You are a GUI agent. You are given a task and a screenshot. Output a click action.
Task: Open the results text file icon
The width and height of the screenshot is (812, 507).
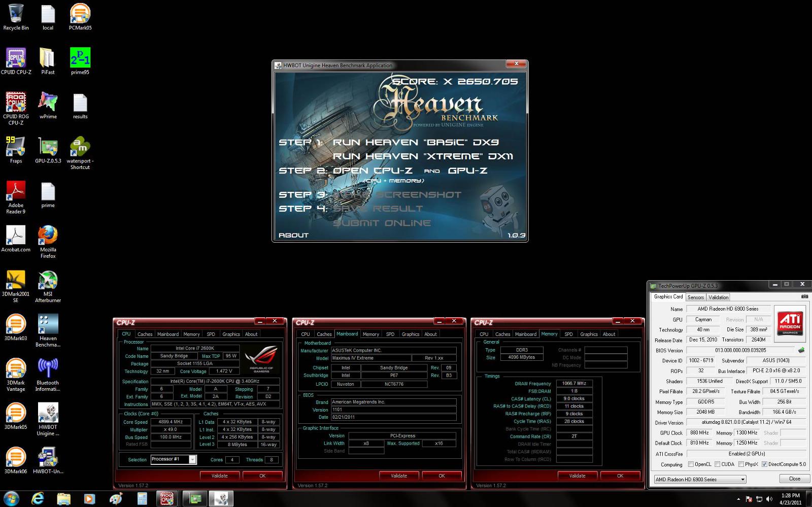coord(80,106)
